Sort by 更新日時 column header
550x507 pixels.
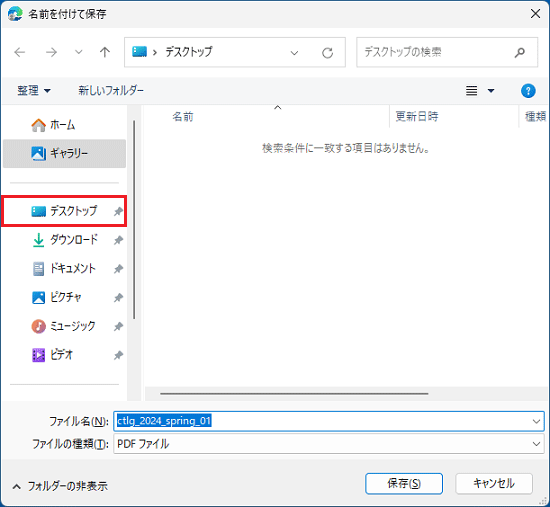[417, 116]
